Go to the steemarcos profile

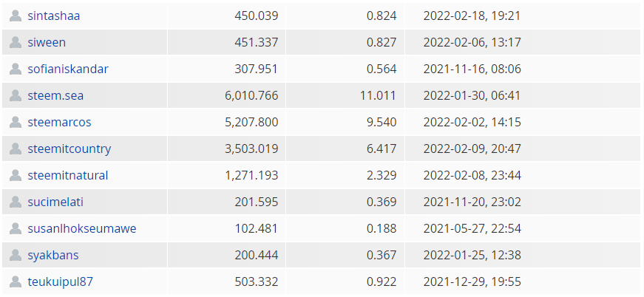tap(60, 122)
